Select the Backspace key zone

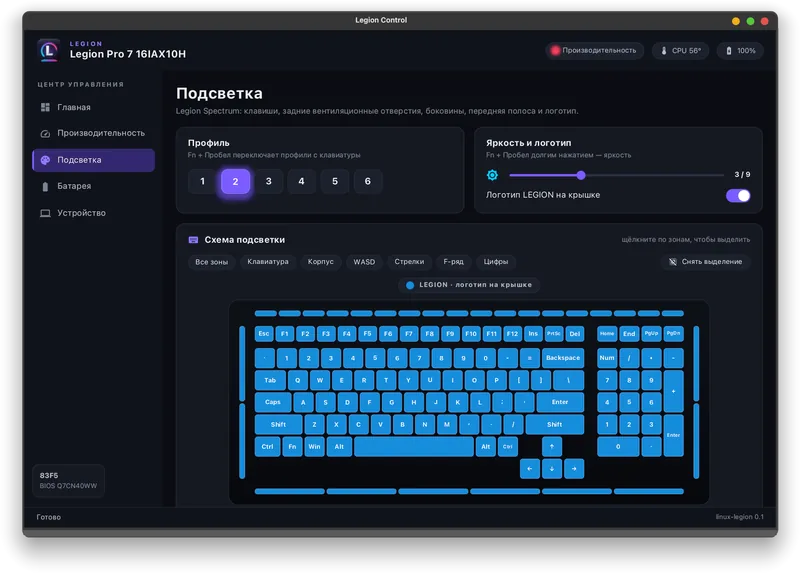[563, 358]
